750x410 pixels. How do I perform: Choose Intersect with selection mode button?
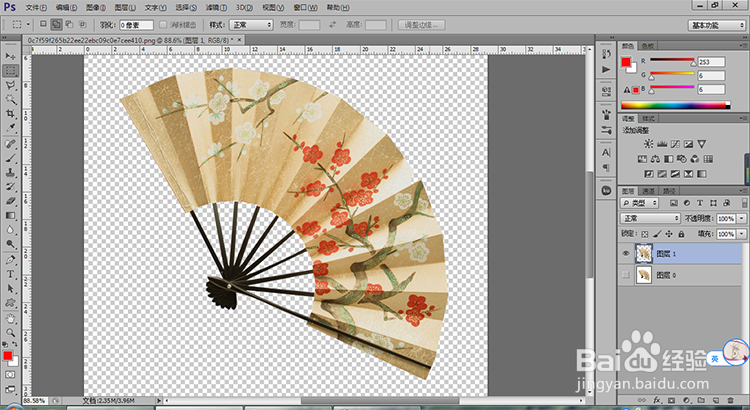click(x=82, y=24)
